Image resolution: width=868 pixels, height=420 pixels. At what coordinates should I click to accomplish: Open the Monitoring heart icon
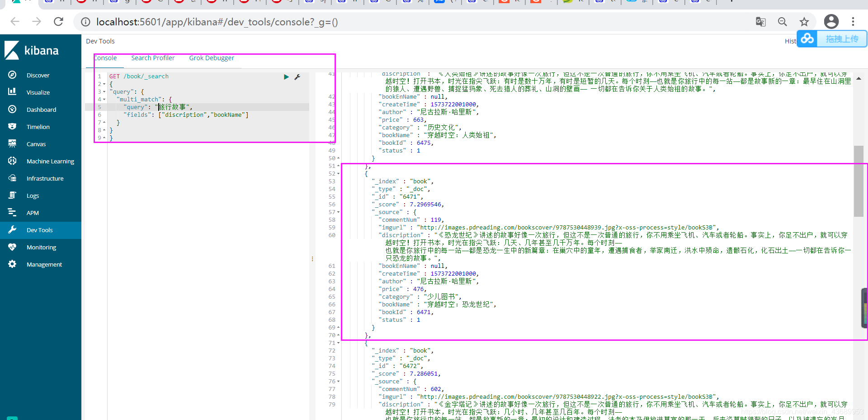[x=12, y=247]
